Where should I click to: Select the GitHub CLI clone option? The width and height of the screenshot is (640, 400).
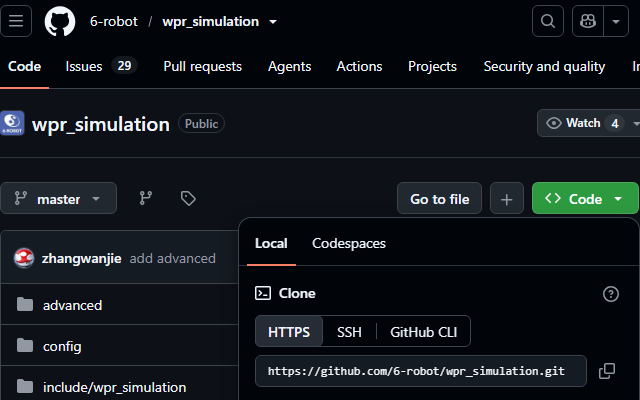click(x=423, y=332)
